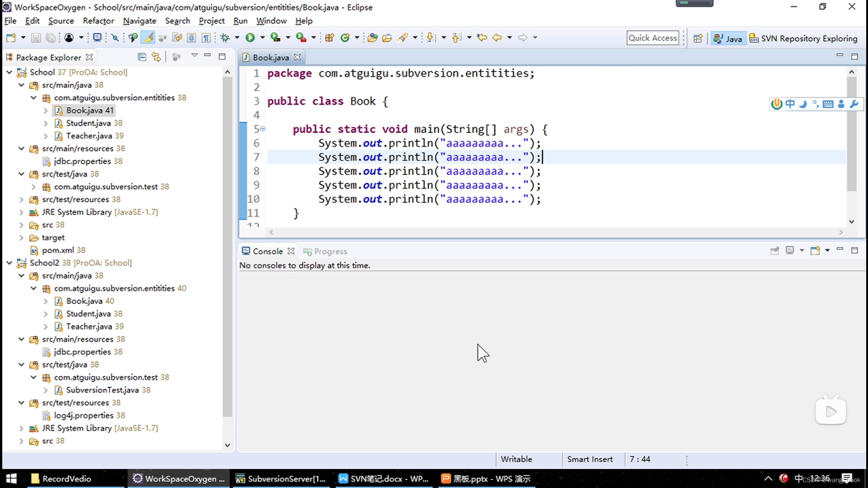This screenshot has width=868, height=488.
Task: Click the green Run button icon
Action: click(250, 38)
